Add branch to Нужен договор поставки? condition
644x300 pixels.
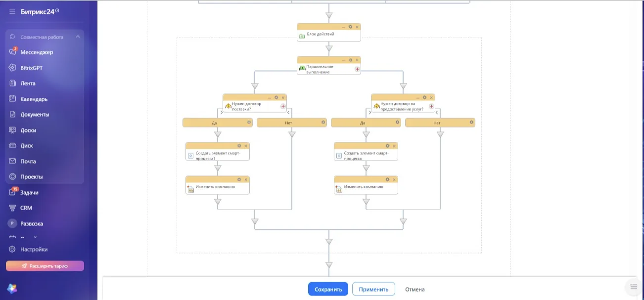[283, 106]
